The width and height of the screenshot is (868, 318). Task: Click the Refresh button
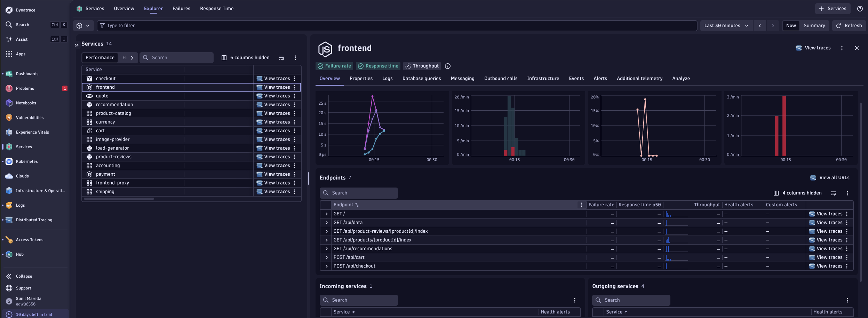click(849, 26)
